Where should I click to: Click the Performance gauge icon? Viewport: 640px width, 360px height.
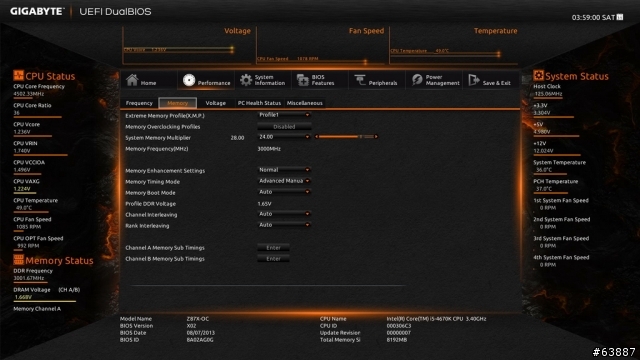pyautogui.click(x=189, y=80)
